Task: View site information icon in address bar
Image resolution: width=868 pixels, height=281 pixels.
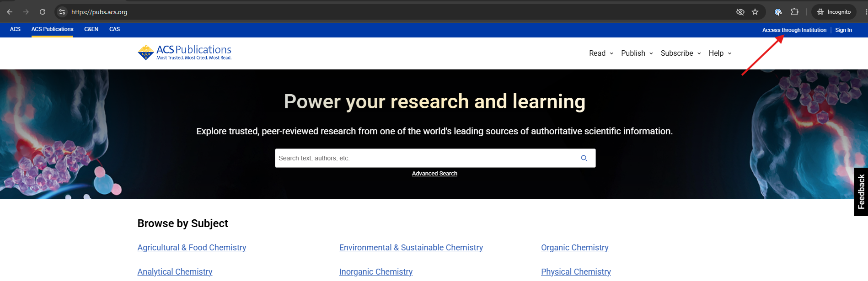Action: pyautogui.click(x=63, y=12)
